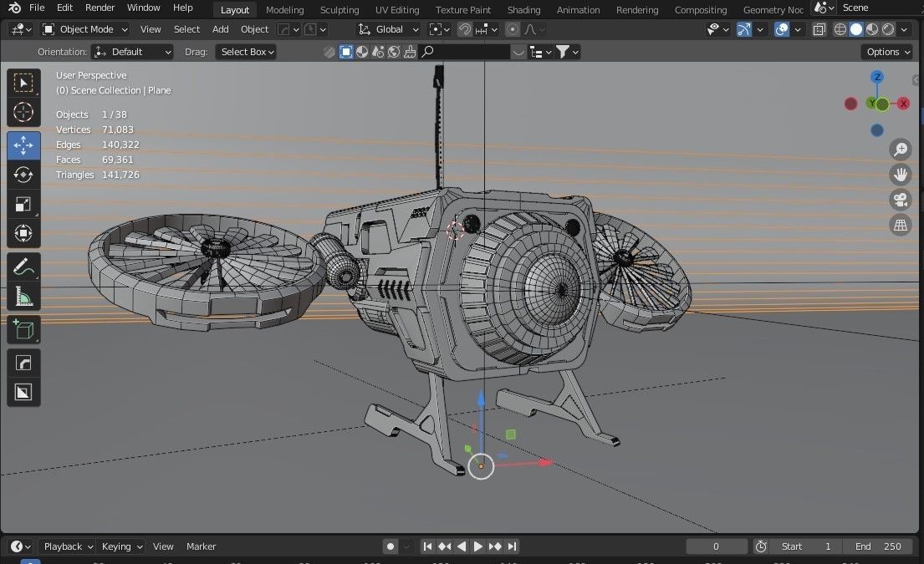Viewport: 924px width, 564px height.
Task: Open the Options dropdown
Action: tap(887, 52)
